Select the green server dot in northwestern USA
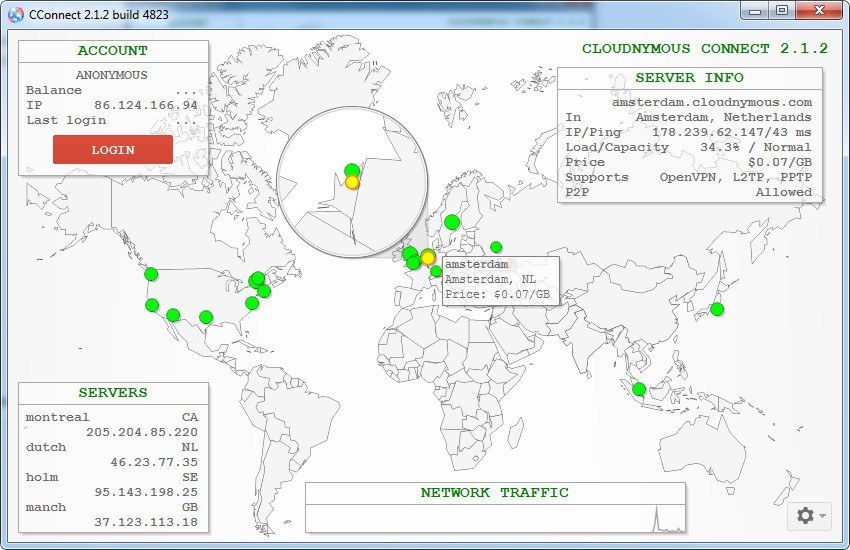 click(151, 274)
